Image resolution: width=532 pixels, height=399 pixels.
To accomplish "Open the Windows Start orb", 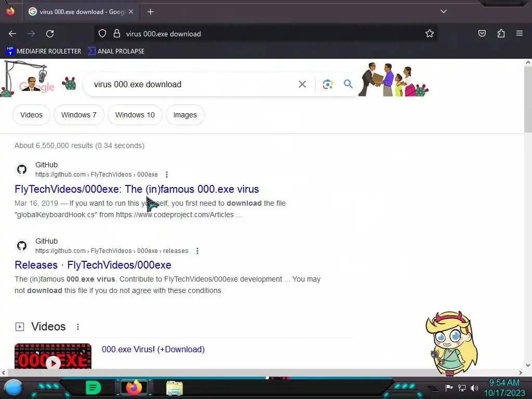I will [14, 388].
